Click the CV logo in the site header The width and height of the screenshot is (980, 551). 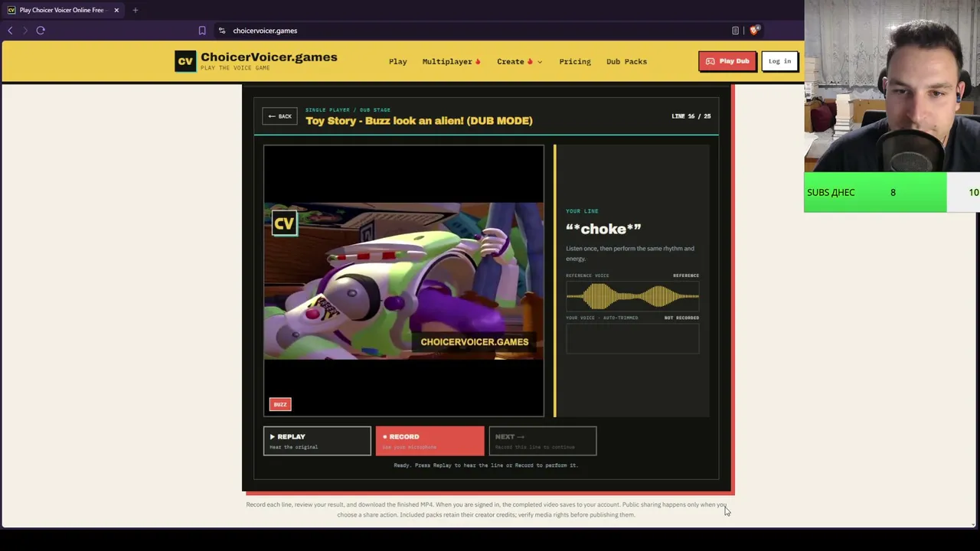pyautogui.click(x=185, y=61)
